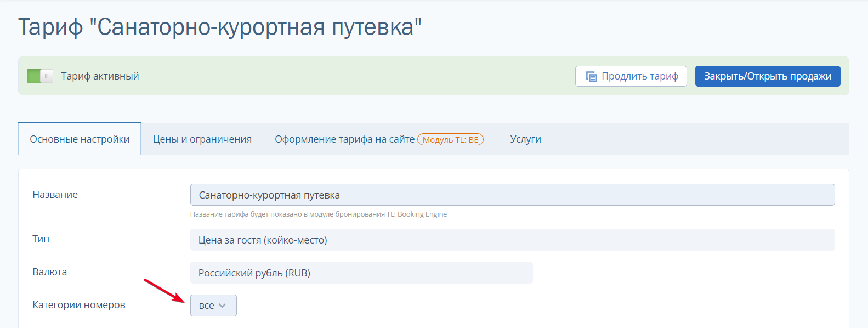Screen dimensions: 868x328
Task: Click the "Название" input field
Action: [512, 195]
